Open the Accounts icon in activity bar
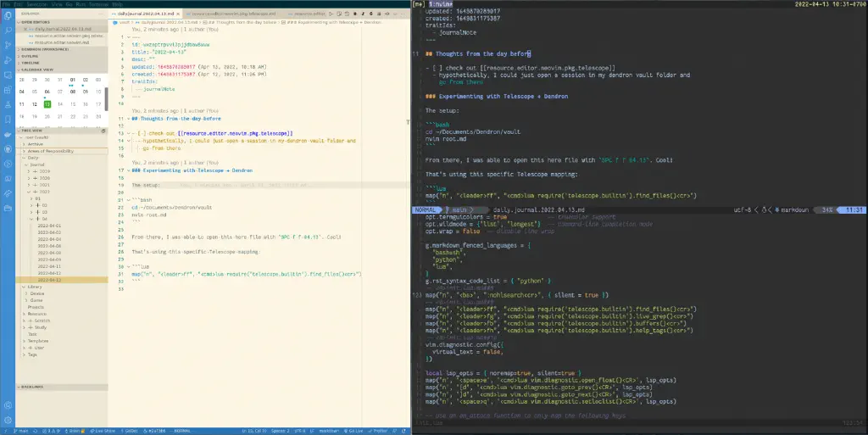Image resolution: width=868 pixels, height=435 pixels. (x=8, y=405)
